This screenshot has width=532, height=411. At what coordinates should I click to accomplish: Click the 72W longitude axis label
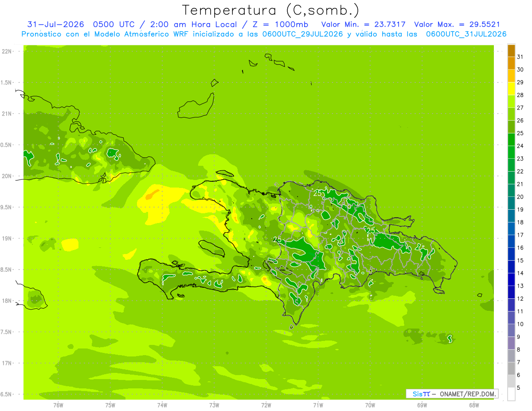(266, 405)
